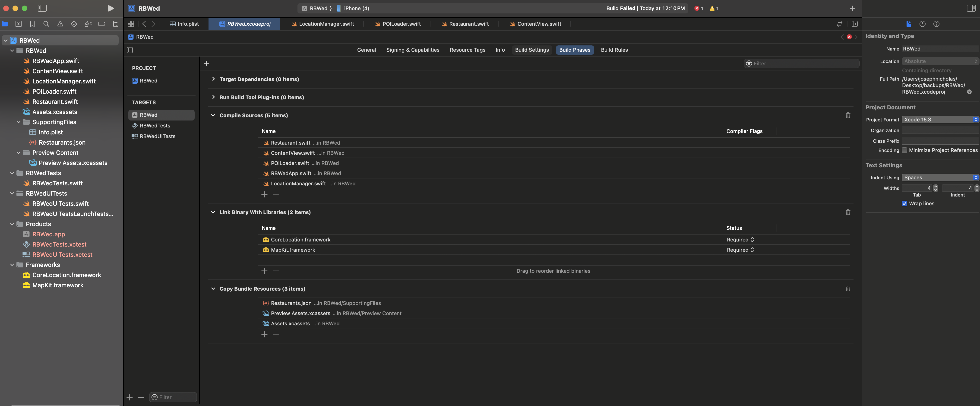Click the red error count indicator

click(x=699, y=8)
